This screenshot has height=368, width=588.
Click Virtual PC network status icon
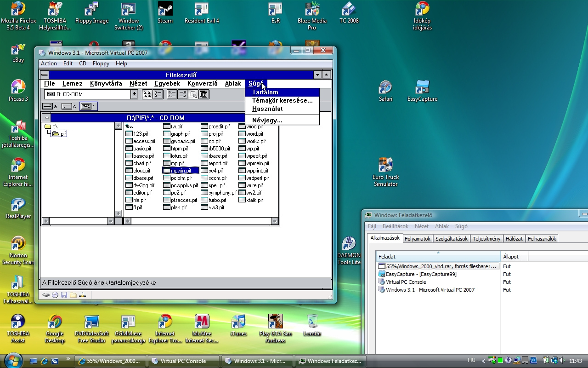pos(83,295)
